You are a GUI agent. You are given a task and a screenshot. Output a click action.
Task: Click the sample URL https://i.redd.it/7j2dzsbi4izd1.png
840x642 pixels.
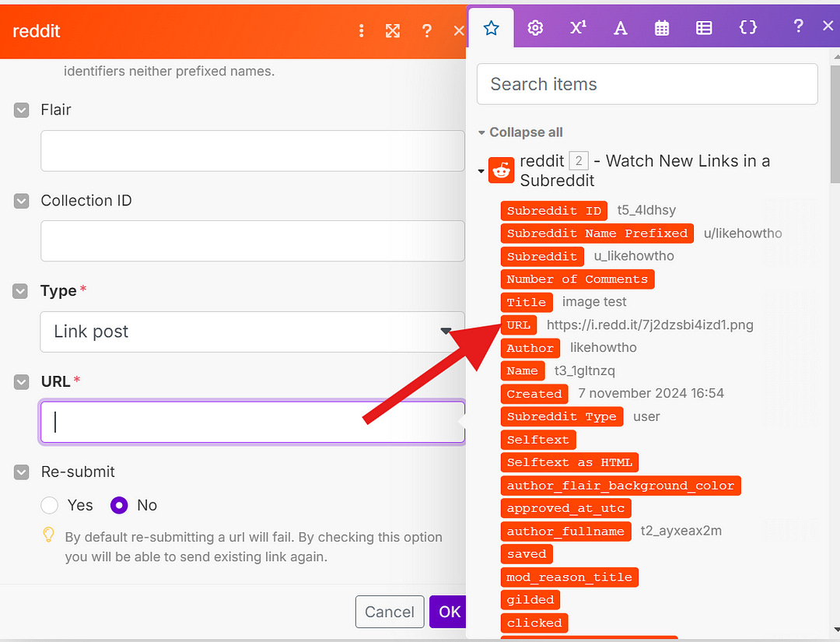coord(649,325)
